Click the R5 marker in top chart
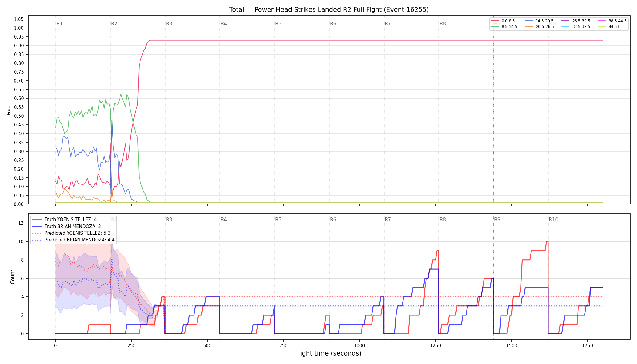 tap(278, 24)
